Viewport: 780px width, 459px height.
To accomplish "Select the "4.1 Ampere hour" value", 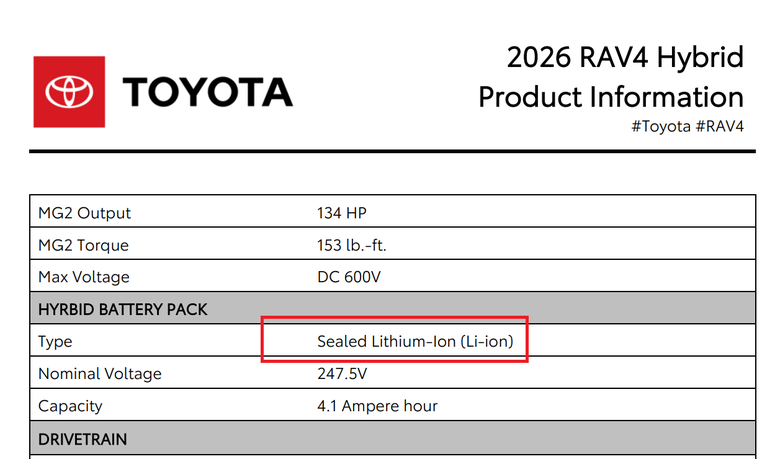I will point(377,406).
